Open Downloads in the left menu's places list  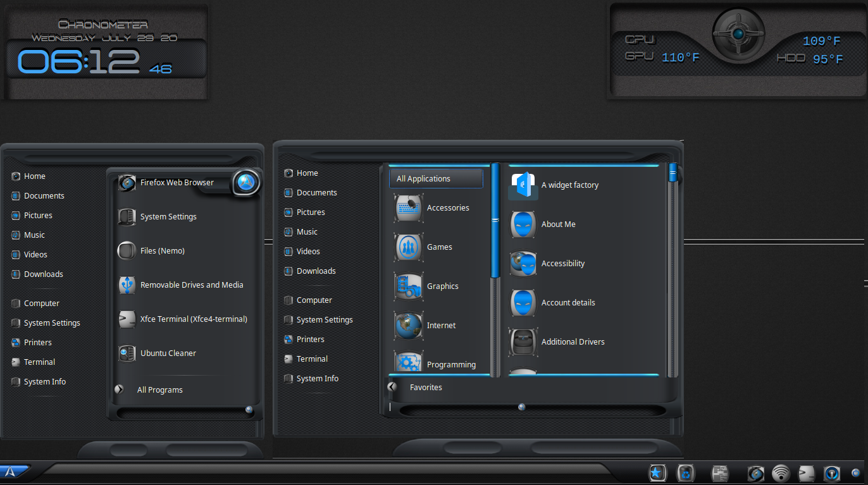tap(43, 274)
